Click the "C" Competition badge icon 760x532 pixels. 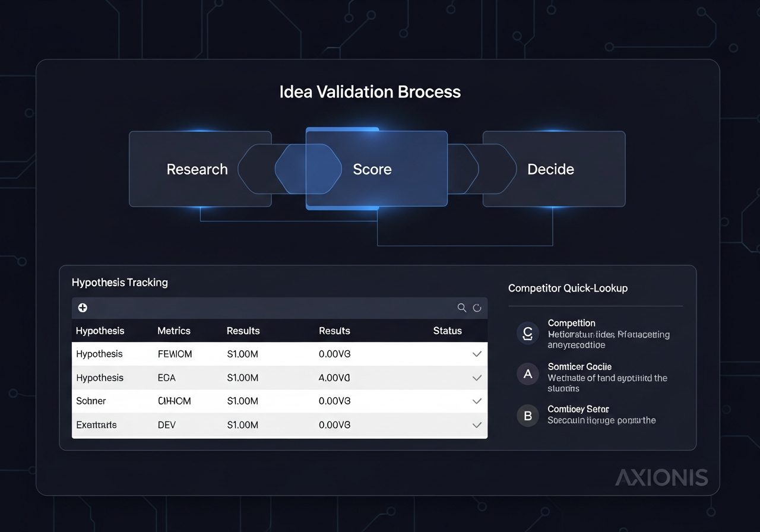(x=528, y=333)
